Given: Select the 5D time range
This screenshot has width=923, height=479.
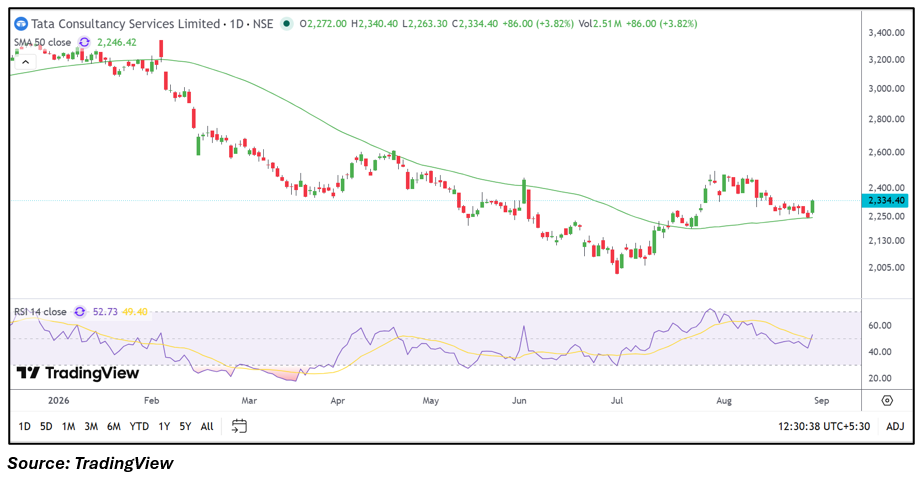Looking at the screenshot, I should [x=46, y=427].
